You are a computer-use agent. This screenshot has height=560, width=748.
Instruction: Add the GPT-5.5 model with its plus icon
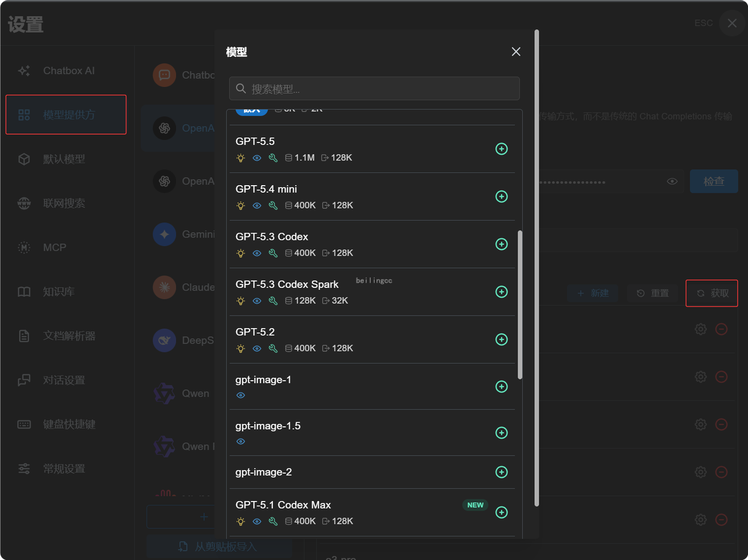point(501,149)
